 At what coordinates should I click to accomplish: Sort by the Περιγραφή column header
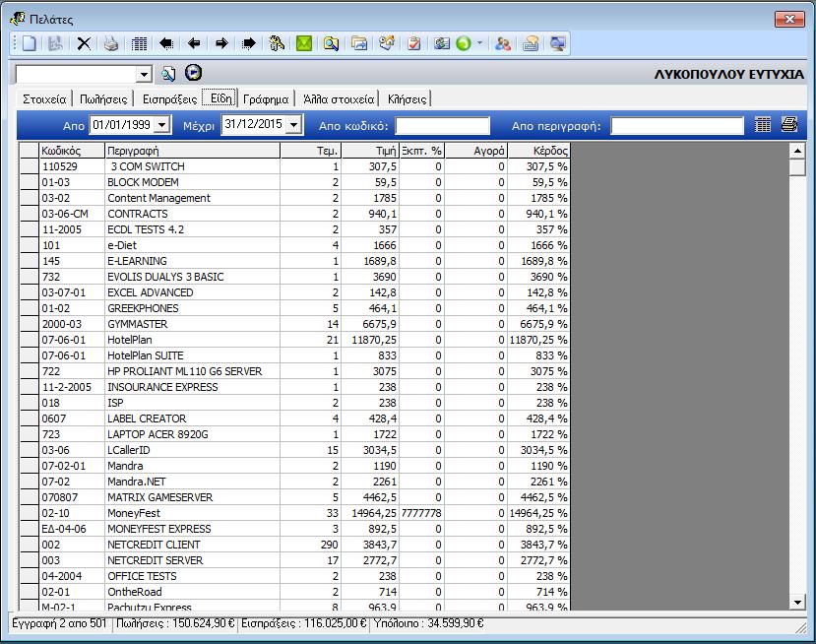(193, 151)
